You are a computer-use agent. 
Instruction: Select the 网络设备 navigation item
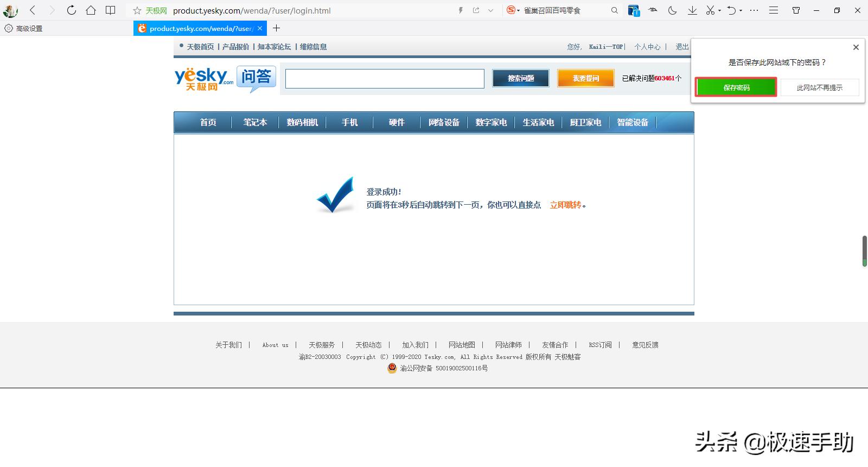pyautogui.click(x=444, y=122)
